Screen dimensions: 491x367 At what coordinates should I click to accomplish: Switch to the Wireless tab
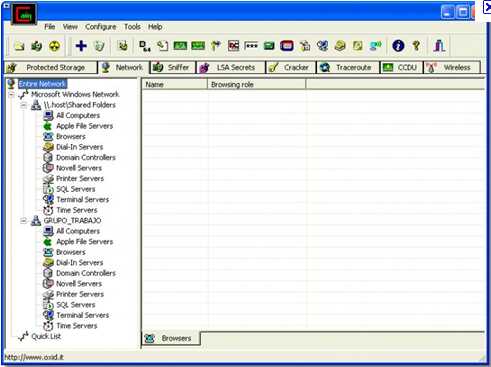pos(452,68)
